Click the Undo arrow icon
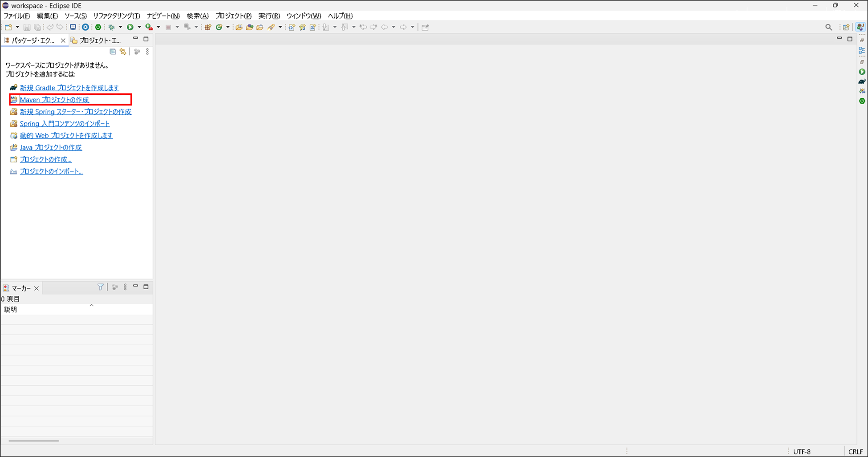Viewport: 868px width, 457px height. [50, 27]
